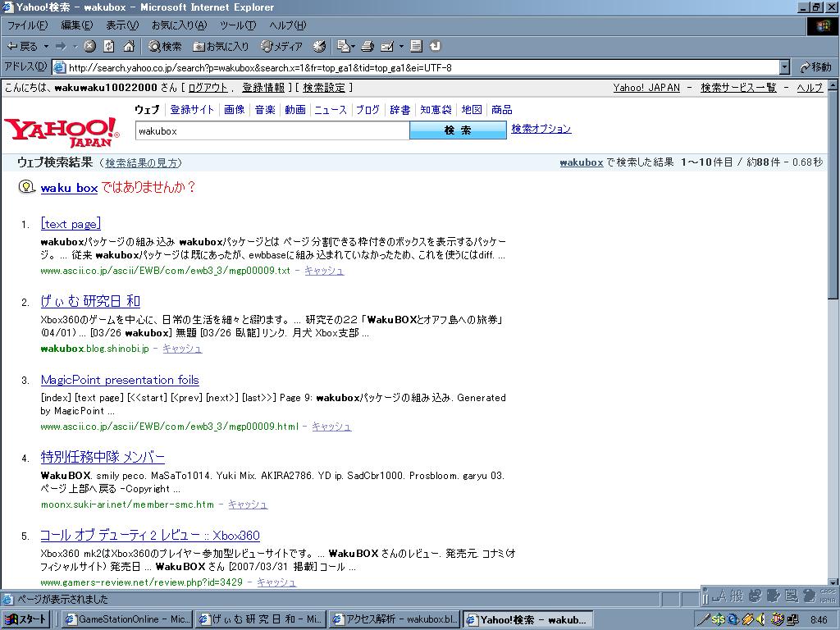Click the volume speaker tray icon
840x630 pixels.
[x=762, y=620]
